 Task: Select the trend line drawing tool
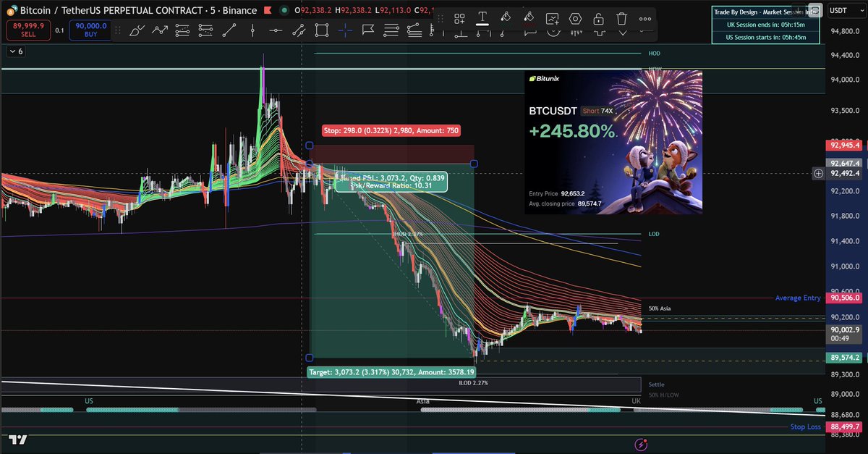coord(229,30)
